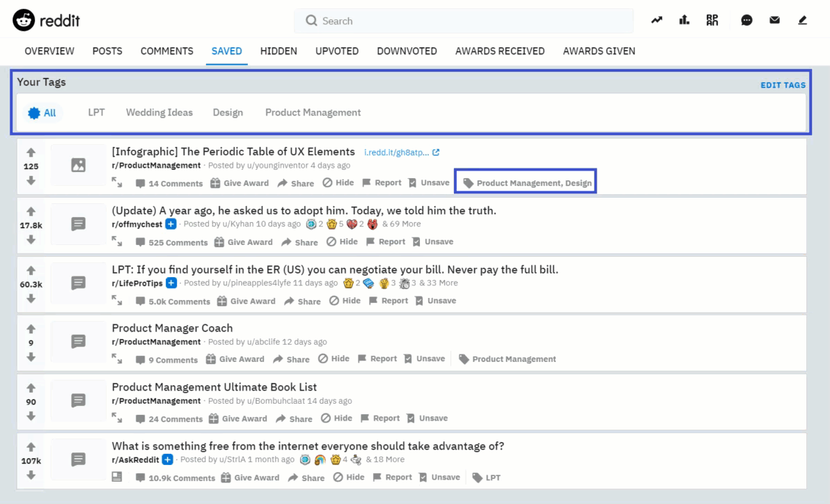
Task: Filter saved posts by Wedding Ideas tag
Action: coord(159,112)
